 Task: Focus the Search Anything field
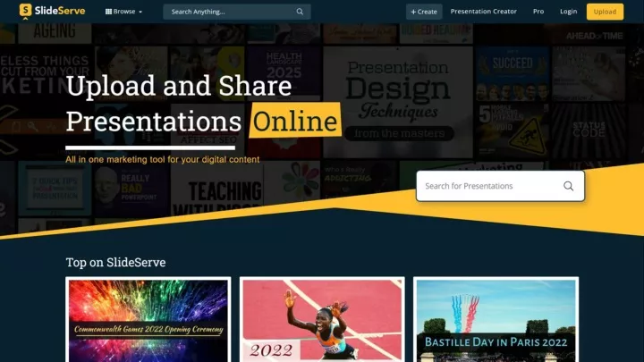pos(236,12)
